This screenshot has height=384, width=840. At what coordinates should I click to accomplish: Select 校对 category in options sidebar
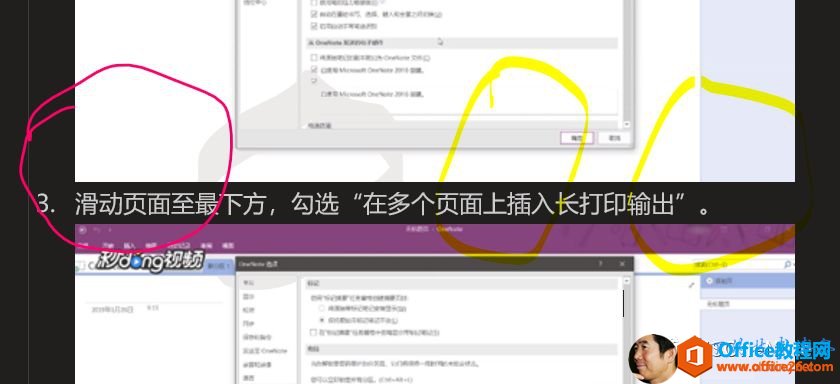coord(249,310)
